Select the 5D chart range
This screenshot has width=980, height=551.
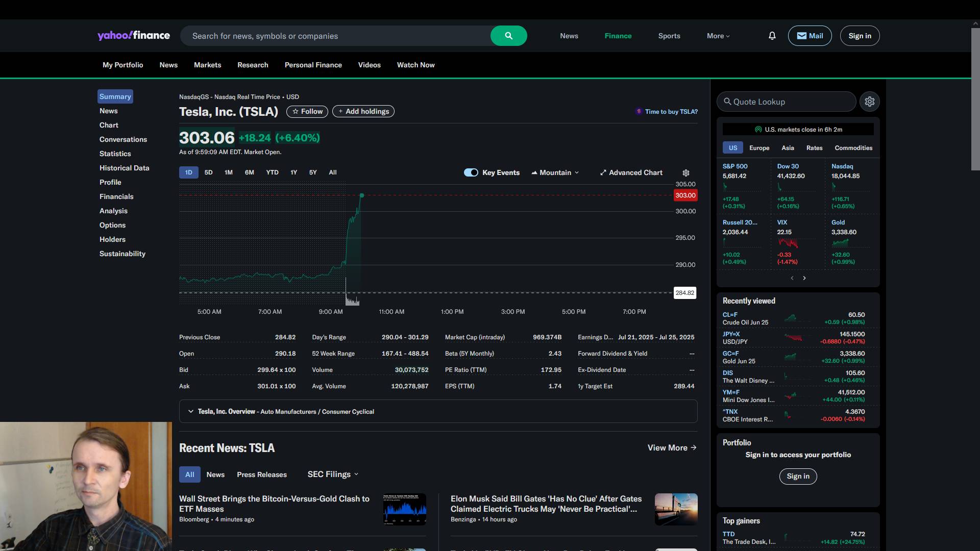click(x=208, y=172)
